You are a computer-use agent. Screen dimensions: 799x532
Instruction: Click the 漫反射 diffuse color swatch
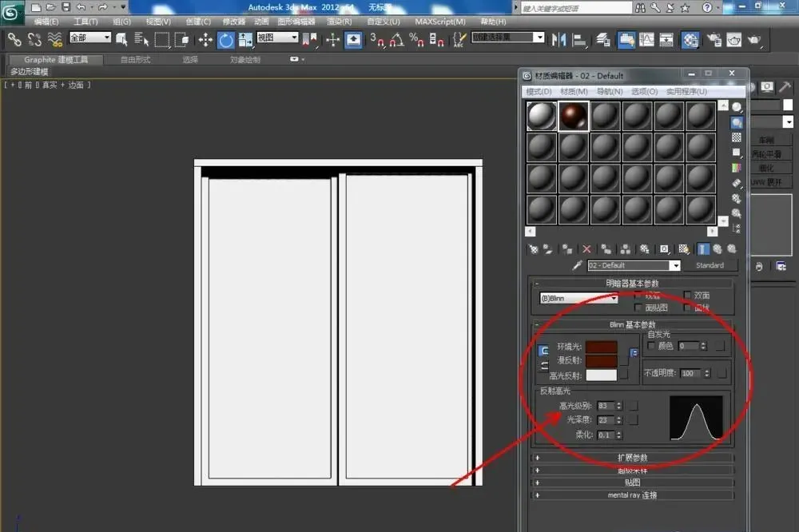[602, 360]
